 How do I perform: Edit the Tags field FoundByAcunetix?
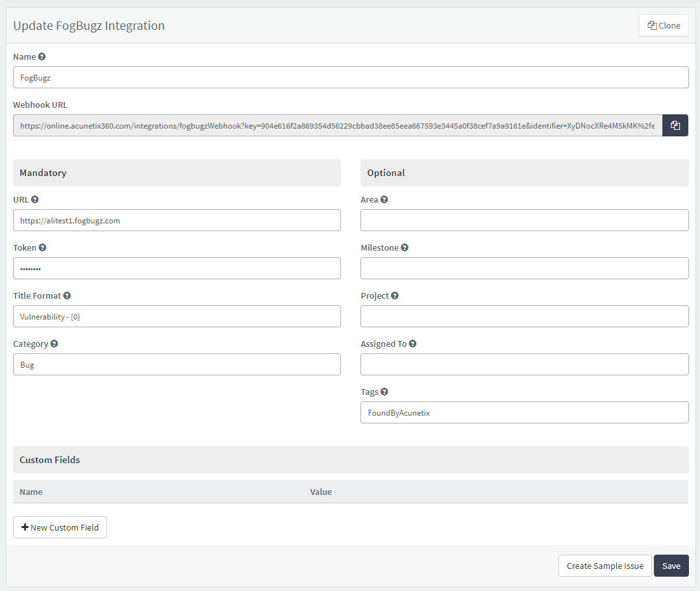tap(525, 412)
